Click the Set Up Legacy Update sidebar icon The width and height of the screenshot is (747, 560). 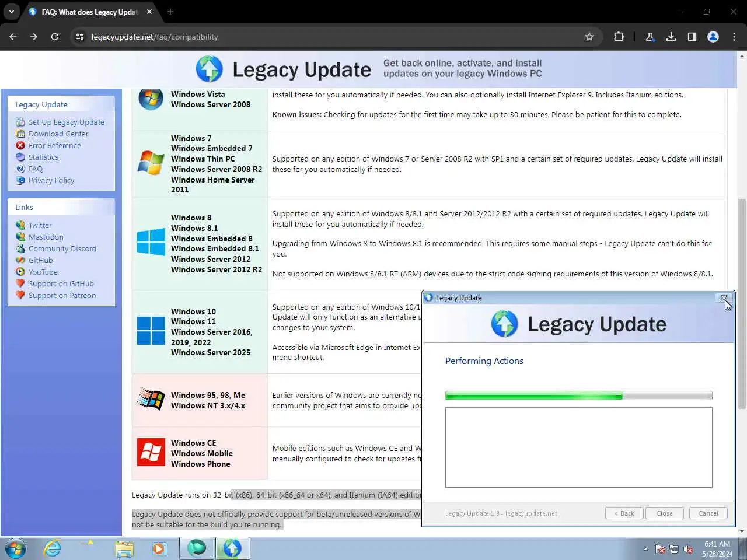(20, 122)
